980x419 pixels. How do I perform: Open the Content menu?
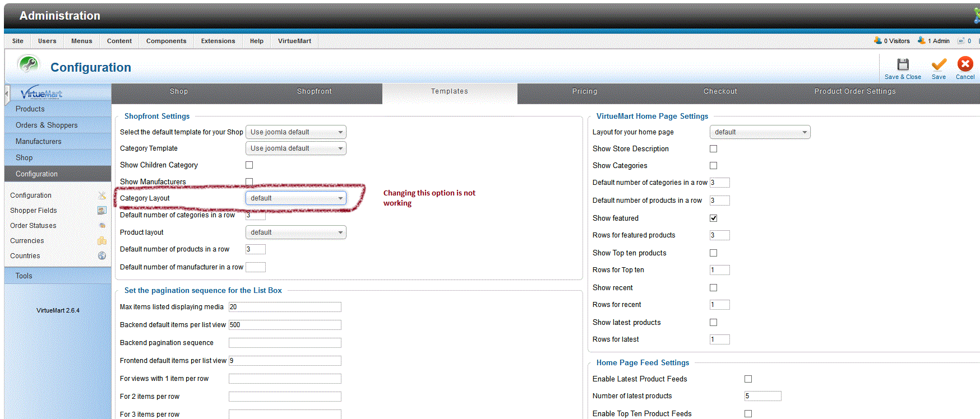pos(119,41)
